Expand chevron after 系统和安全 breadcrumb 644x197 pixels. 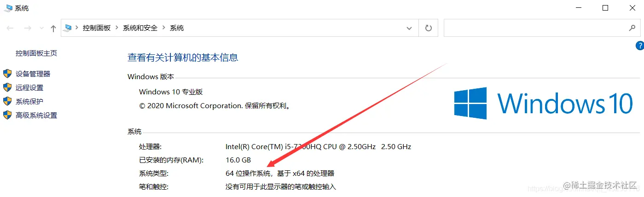164,28
